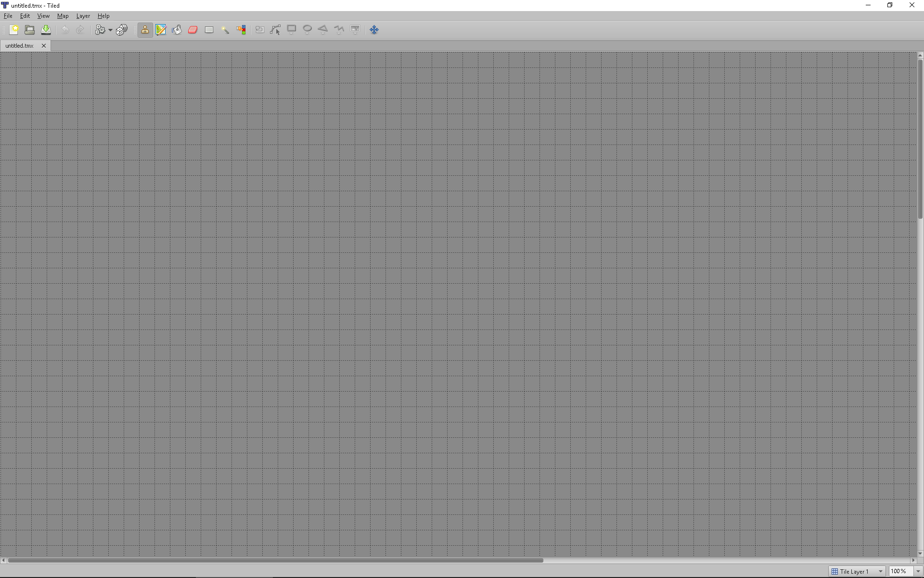
Task: Create a new map with New icon
Action: coord(14,30)
